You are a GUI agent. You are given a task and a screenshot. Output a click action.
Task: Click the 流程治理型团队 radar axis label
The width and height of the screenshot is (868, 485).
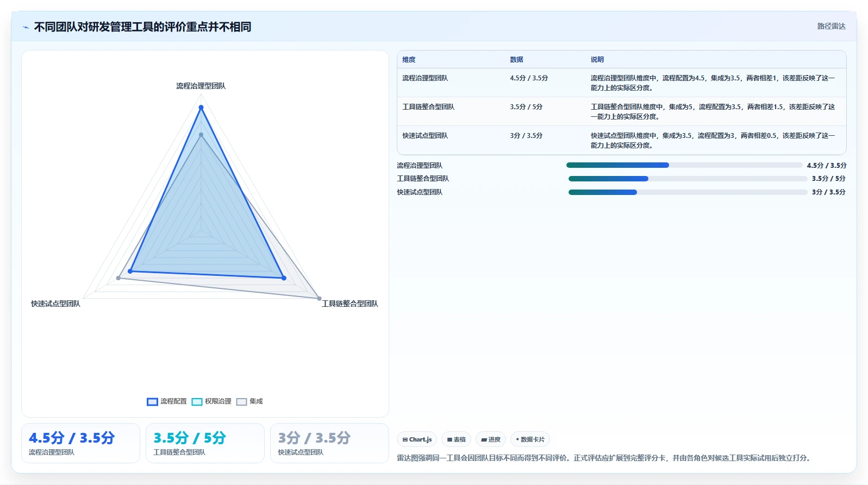pyautogui.click(x=201, y=86)
